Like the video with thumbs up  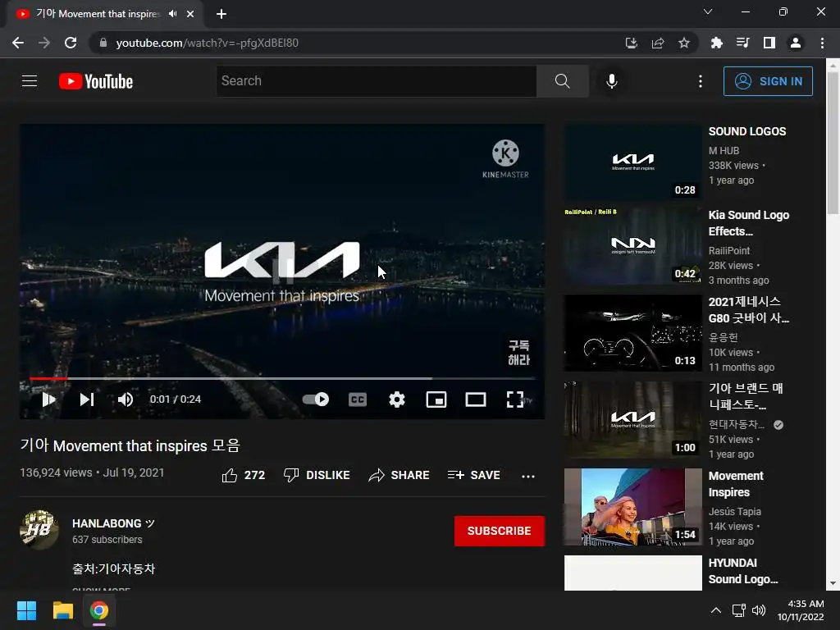tap(243, 475)
